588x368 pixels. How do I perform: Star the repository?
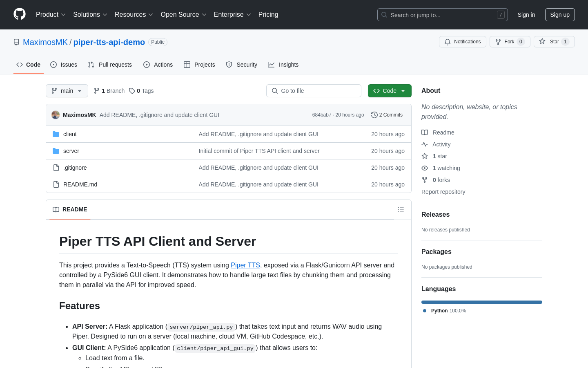click(554, 42)
